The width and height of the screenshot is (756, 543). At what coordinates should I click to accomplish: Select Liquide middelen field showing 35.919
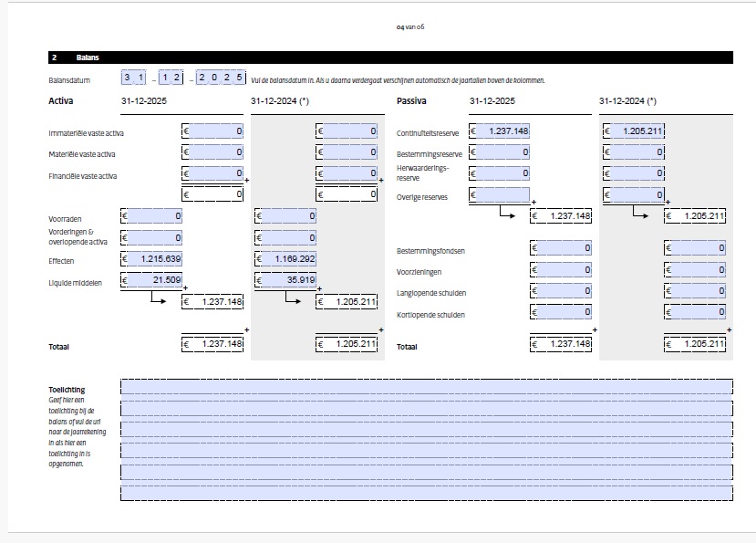(x=285, y=280)
